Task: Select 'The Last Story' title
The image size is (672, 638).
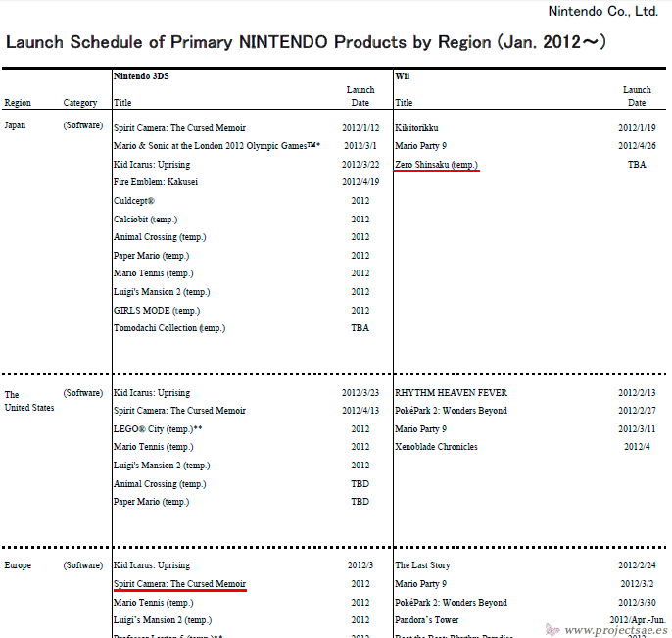Action: pos(422,565)
